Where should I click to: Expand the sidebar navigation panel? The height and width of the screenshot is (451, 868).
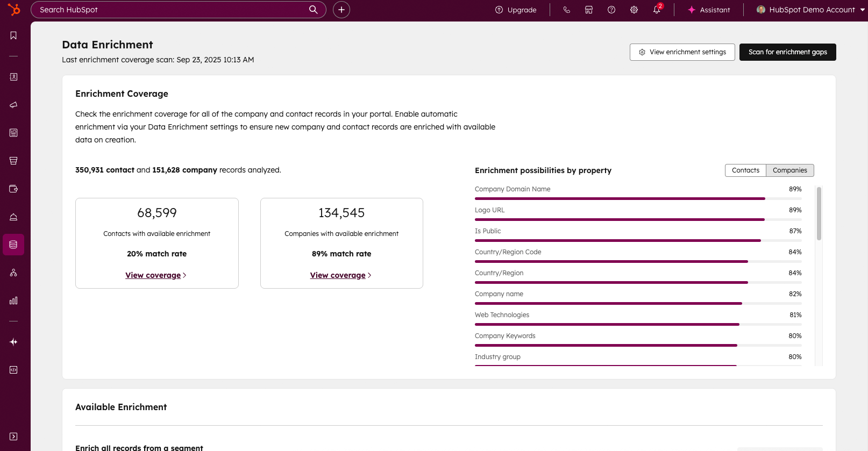pos(13,436)
